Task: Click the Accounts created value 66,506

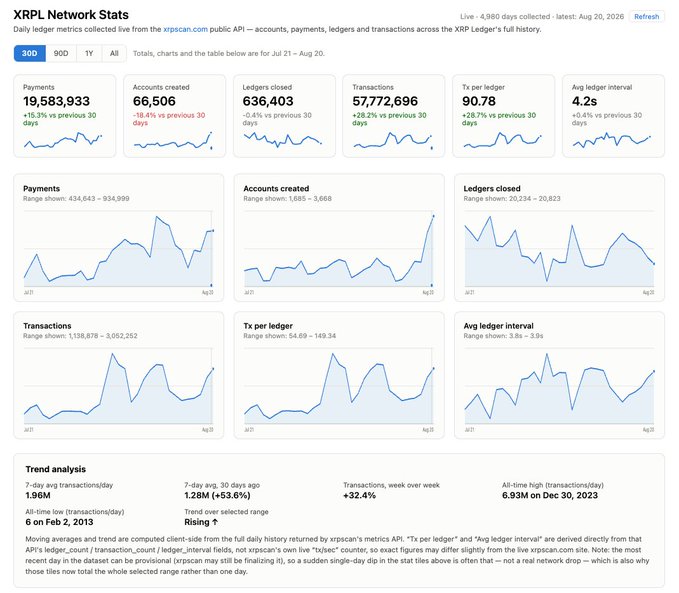Action: pyautogui.click(x=154, y=101)
